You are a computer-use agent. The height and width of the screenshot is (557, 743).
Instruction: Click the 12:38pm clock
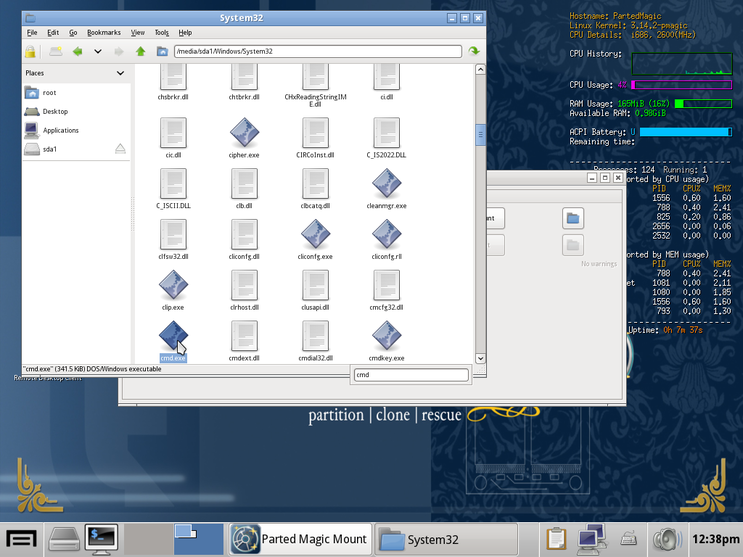pos(716,539)
